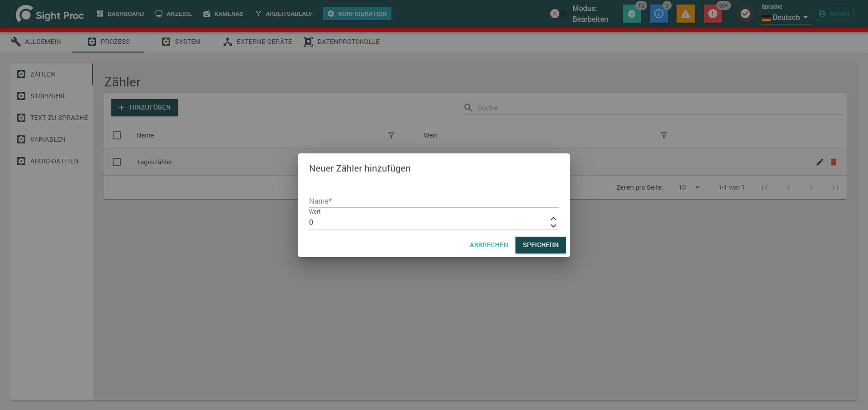
Task: Switch to the Externe Geräte tab
Action: 258,42
